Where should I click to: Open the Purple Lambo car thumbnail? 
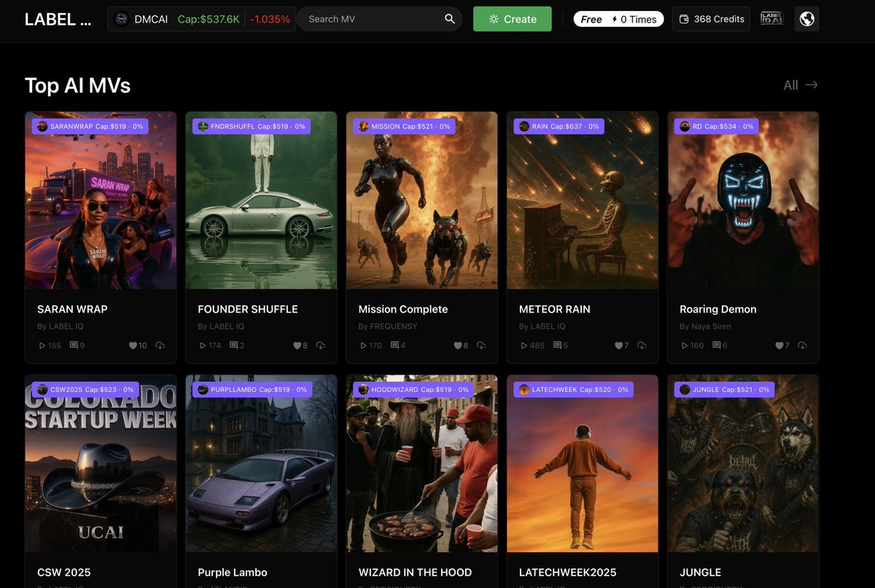(261, 463)
